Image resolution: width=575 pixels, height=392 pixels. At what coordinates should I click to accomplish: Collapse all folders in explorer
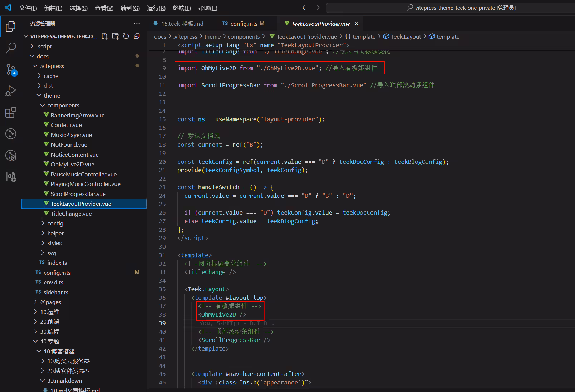click(x=137, y=36)
